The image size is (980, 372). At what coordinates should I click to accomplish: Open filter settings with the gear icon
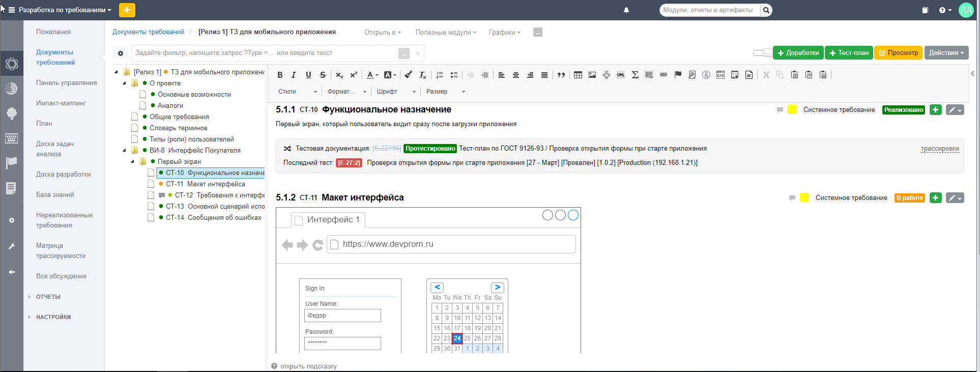pyautogui.click(x=121, y=53)
